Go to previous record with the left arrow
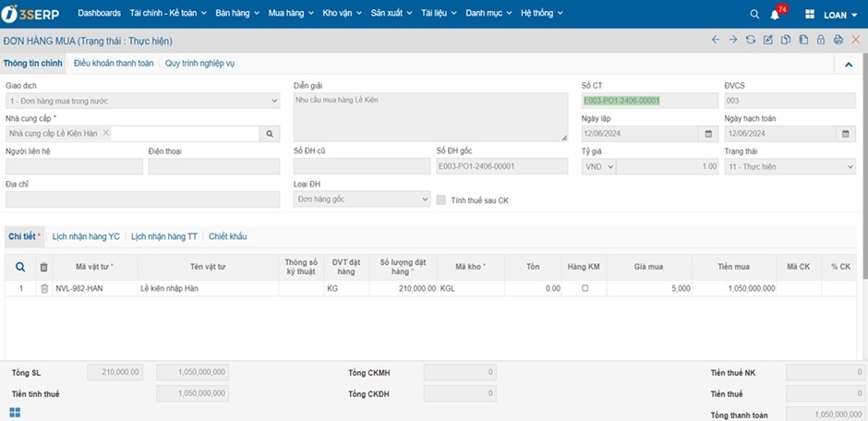Image resolution: width=868 pixels, height=421 pixels. 716,40
